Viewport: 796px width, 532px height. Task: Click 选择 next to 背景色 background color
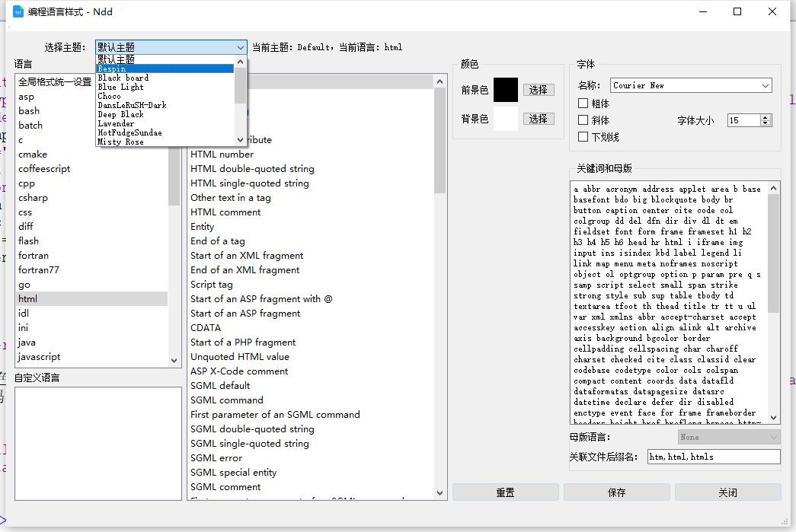pos(538,119)
